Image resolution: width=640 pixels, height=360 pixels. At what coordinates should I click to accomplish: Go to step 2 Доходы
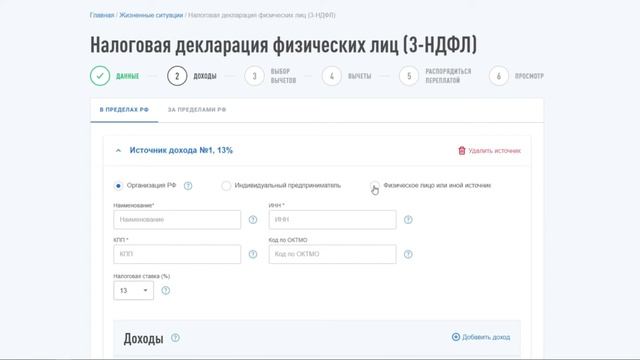click(x=177, y=76)
